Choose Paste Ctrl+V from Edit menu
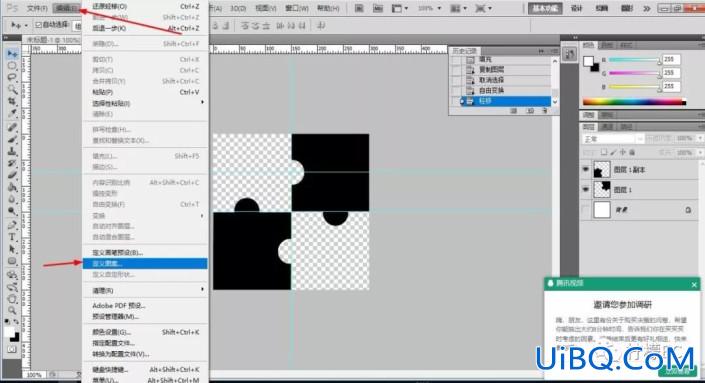705x383 pixels. pos(145,92)
